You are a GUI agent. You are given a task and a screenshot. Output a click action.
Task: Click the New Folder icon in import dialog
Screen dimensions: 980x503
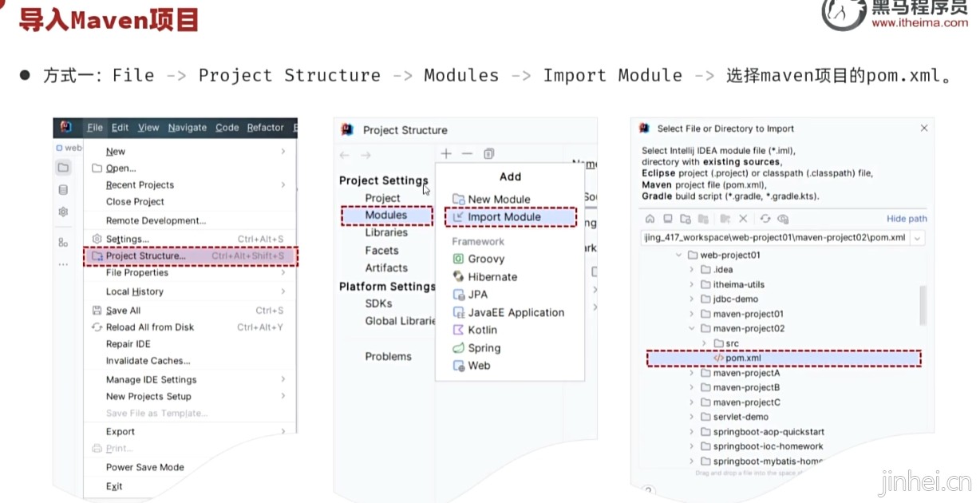(x=725, y=219)
